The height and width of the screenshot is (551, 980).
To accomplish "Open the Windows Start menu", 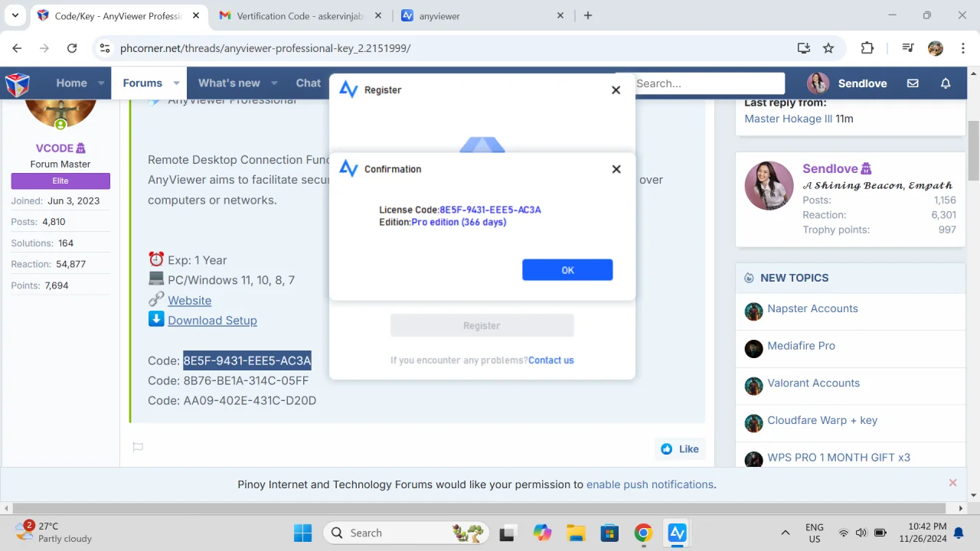I will click(302, 533).
